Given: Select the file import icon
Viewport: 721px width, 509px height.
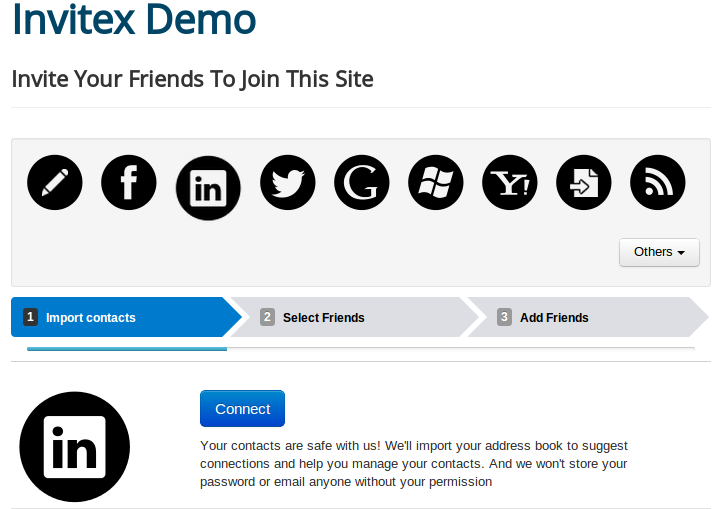Looking at the screenshot, I should [x=584, y=183].
